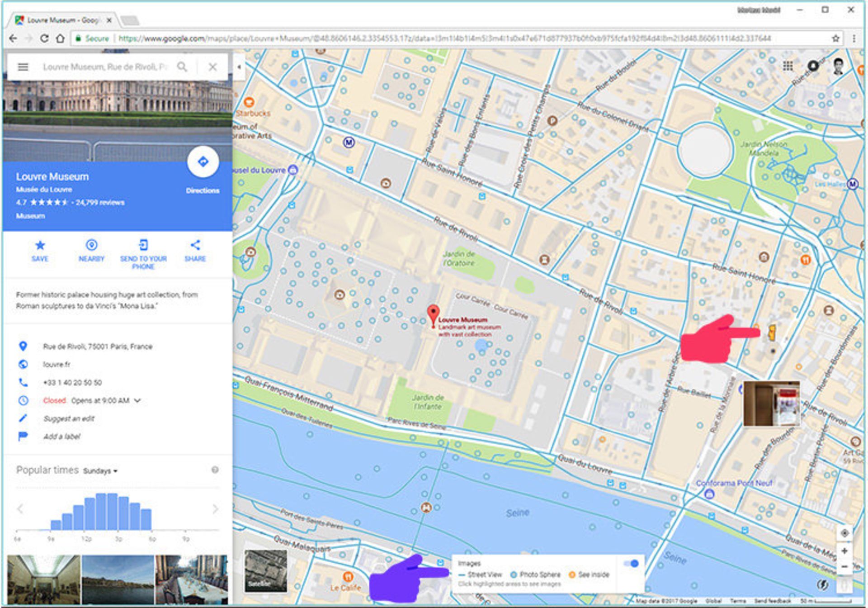The height and width of the screenshot is (608, 868).
Task: Click Starbucks cafe marker
Action: [x=249, y=102]
